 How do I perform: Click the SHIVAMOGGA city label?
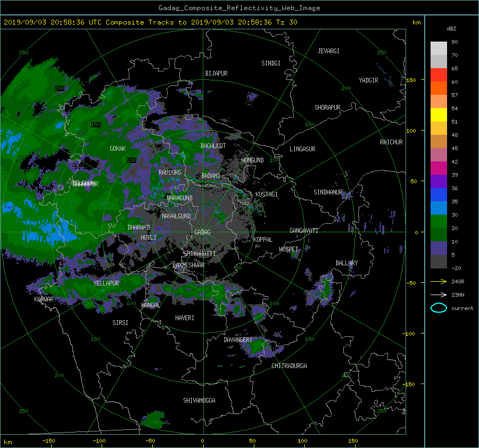(199, 401)
